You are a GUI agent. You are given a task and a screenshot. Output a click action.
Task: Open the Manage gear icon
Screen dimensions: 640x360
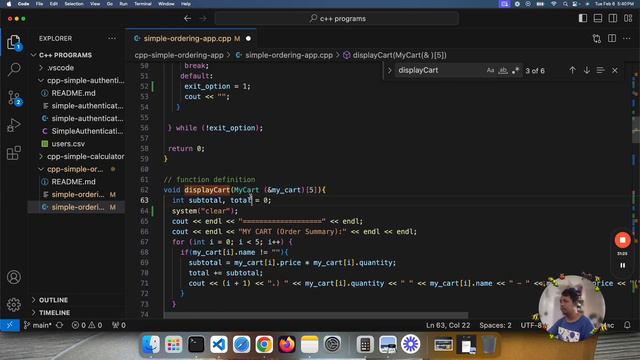(14, 304)
